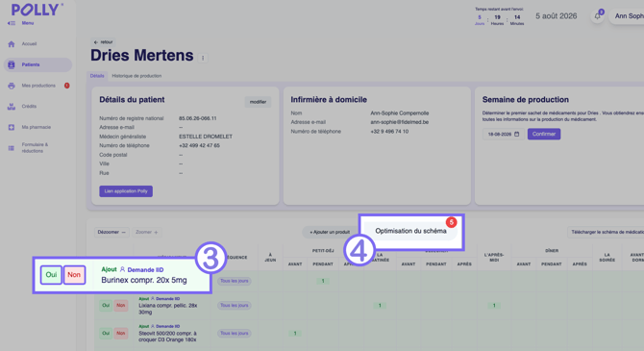This screenshot has width=644, height=351.
Task: Click national number 85.06.26-066.11
Action: [x=198, y=118]
